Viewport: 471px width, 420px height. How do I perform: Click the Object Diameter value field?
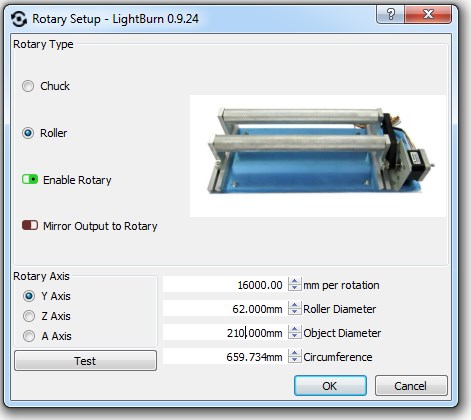click(x=225, y=333)
